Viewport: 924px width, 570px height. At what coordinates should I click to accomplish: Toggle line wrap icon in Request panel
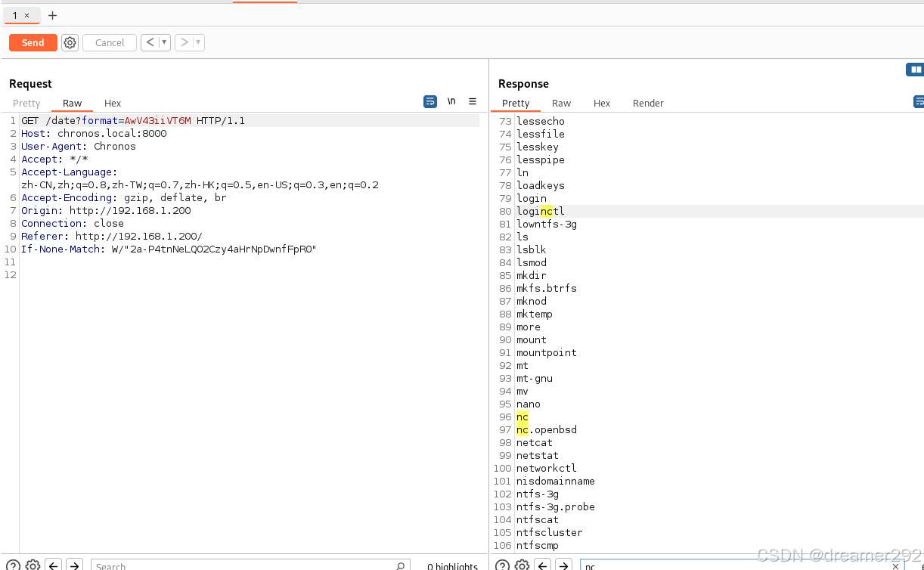point(430,101)
